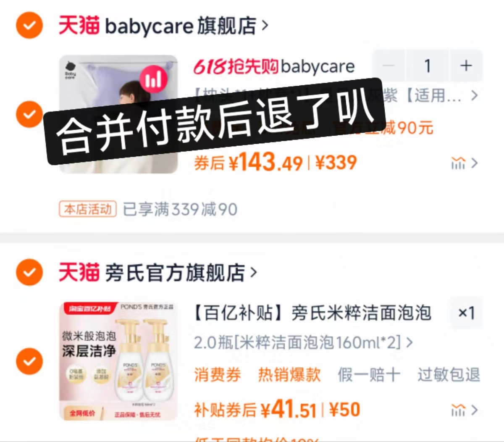Tap the 天猫 logo next to babycare

[79, 25]
